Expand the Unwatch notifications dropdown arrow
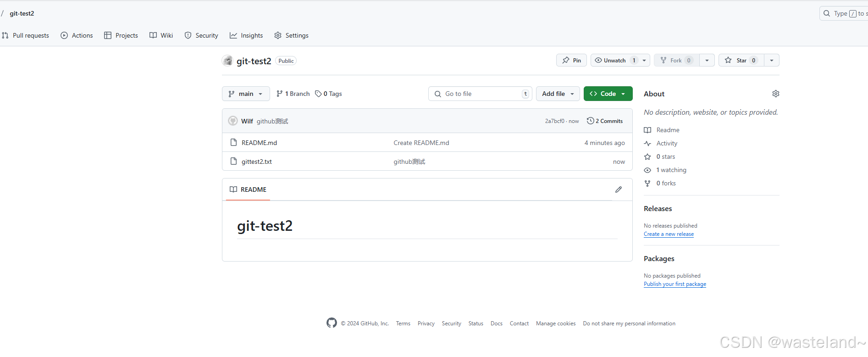The width and height of the screenshot is (868, 357). pos(644,60)
